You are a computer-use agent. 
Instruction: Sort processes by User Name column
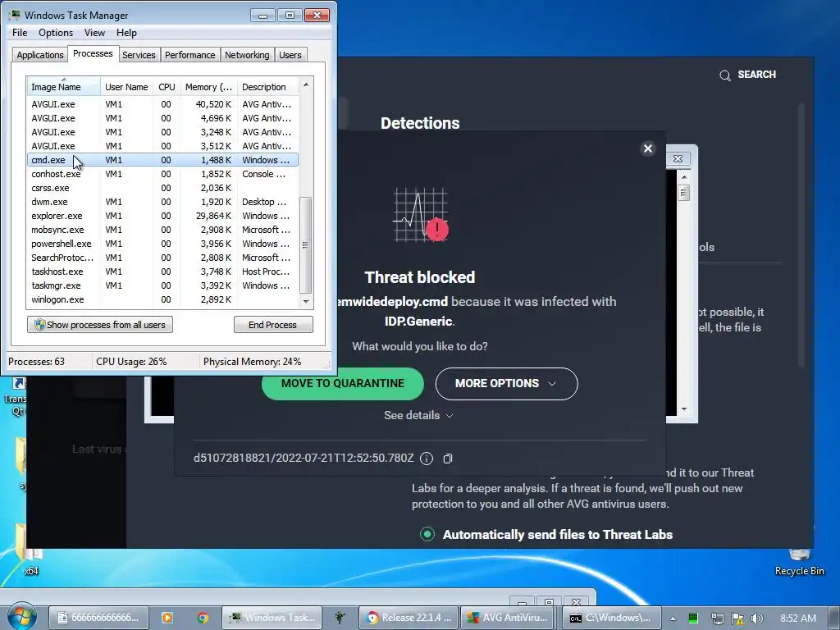pos(126,87)
